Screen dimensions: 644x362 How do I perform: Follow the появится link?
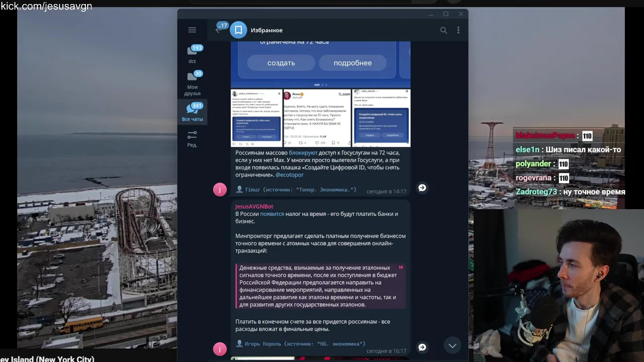tap(272, 214)
